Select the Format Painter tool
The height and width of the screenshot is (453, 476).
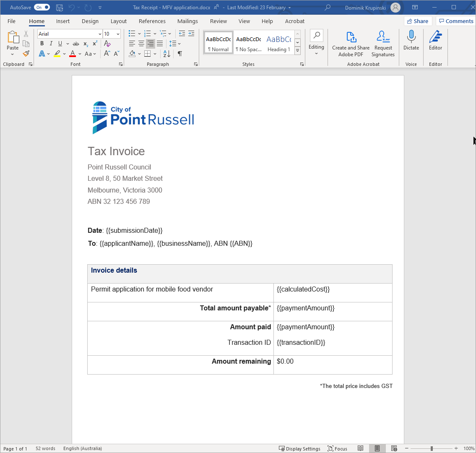pyautogui.click(x=26, y=53)
